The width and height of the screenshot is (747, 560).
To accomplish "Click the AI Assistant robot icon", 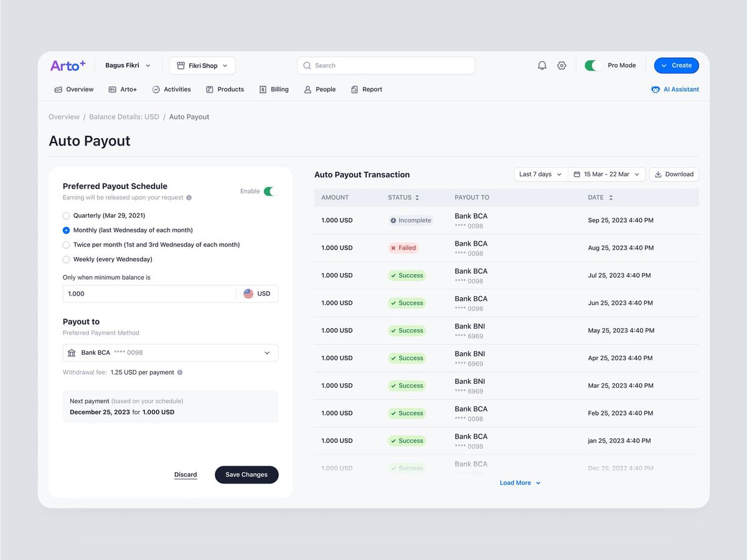I will 655,90.
